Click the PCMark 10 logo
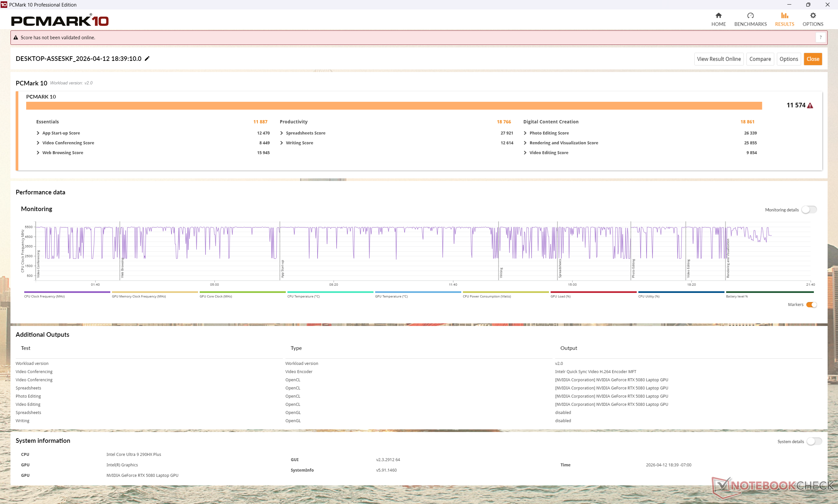Image resolution: width=838 pixels, height=504 pixels. 60,20
